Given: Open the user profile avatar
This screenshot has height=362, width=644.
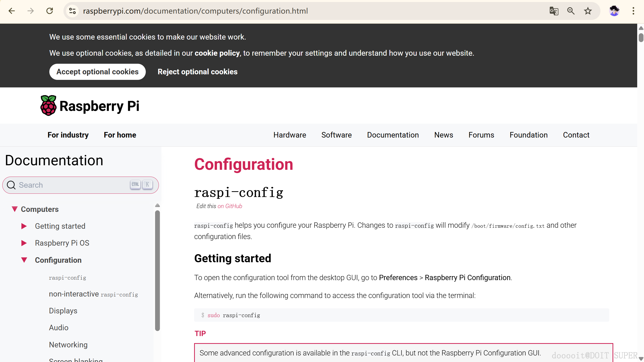Looking at the screenshot, I should coord(614,11).
